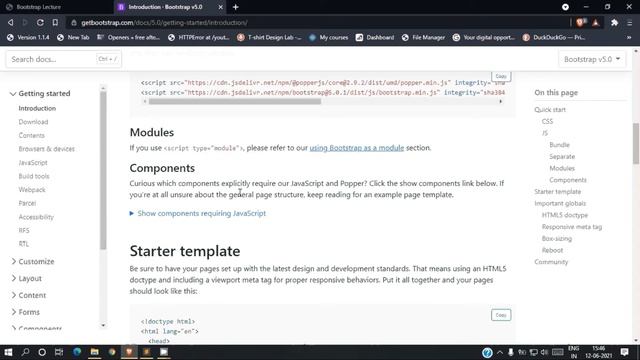Open the browser main menu hamburger icon
This screenshot has width=640, height=360.
[630, 23]
